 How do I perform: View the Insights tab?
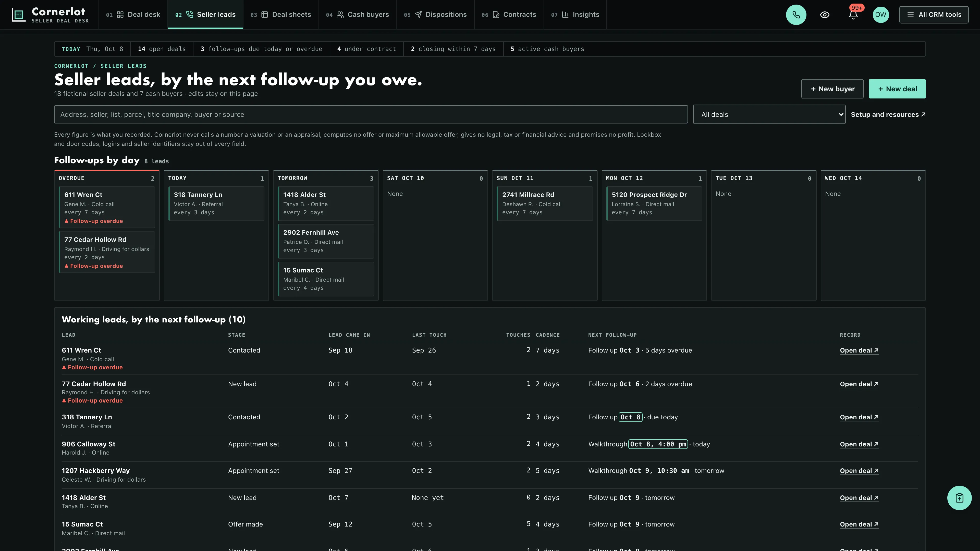click(575, 15)
